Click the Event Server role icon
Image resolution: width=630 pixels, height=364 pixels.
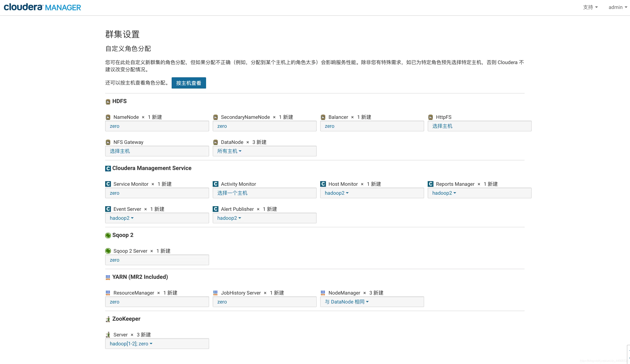(x=108, y=209)
